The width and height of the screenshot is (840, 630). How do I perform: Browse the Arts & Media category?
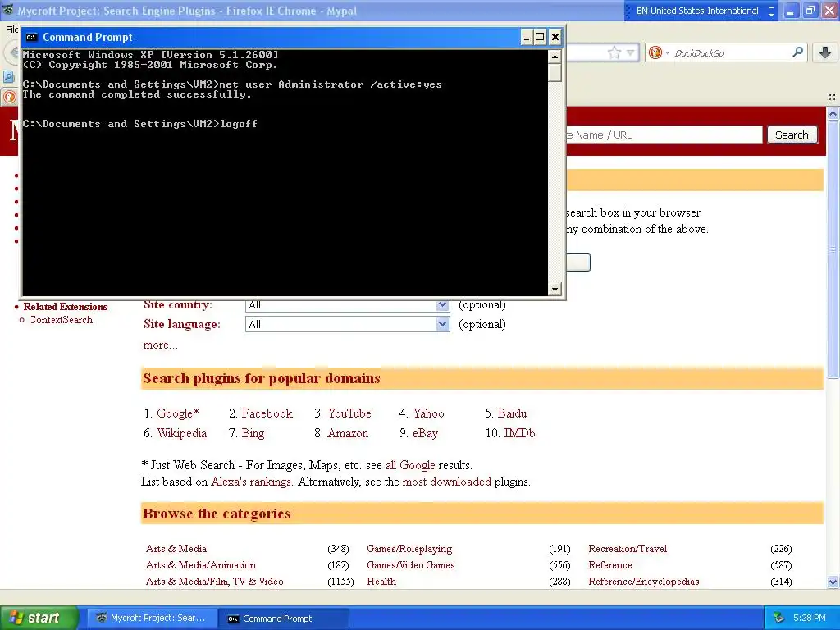click(x=176, y=549)
